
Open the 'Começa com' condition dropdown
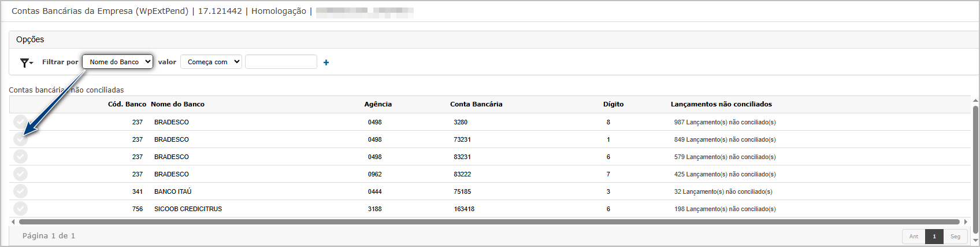[x=211, y=62]
